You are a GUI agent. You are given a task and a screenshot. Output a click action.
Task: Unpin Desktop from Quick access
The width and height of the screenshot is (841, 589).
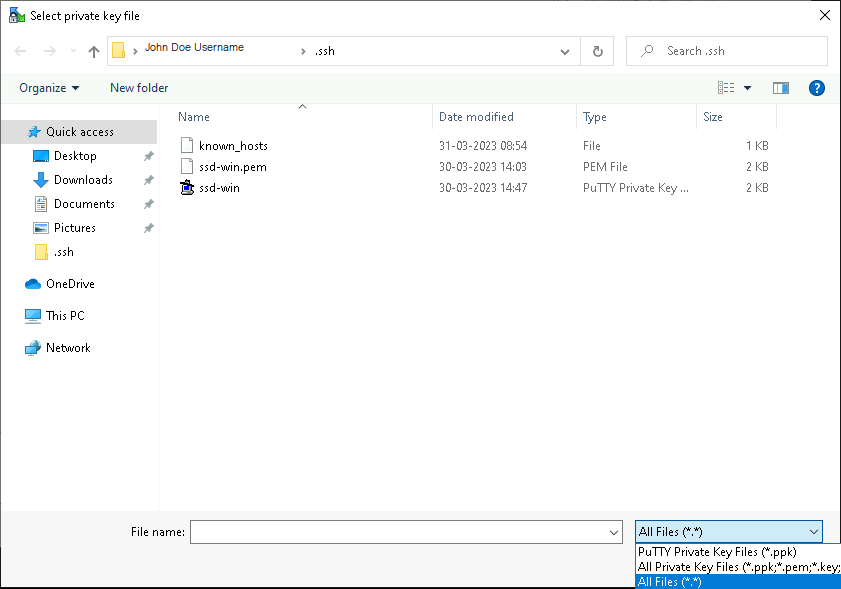pos(148,156)
